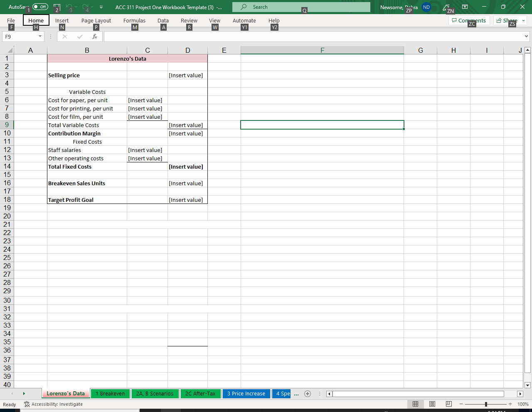Open the Page Layout tab

pos(96,20)
